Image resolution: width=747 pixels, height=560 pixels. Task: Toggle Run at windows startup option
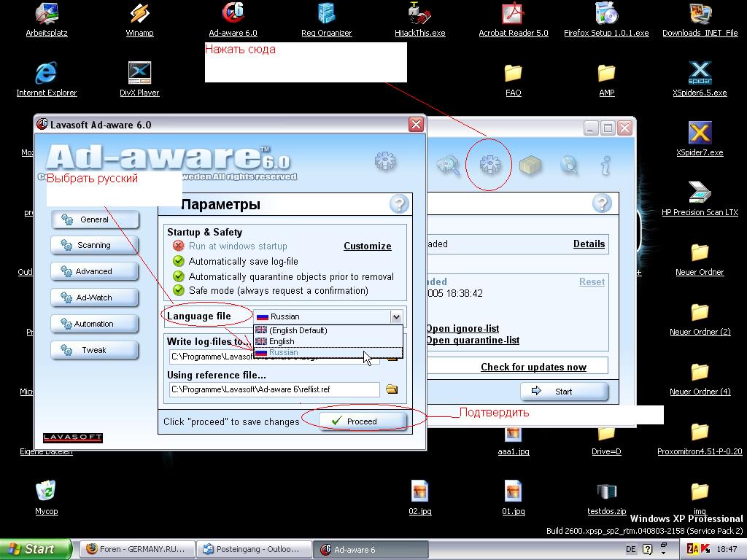pyautogui.click(x=178, y=246)
